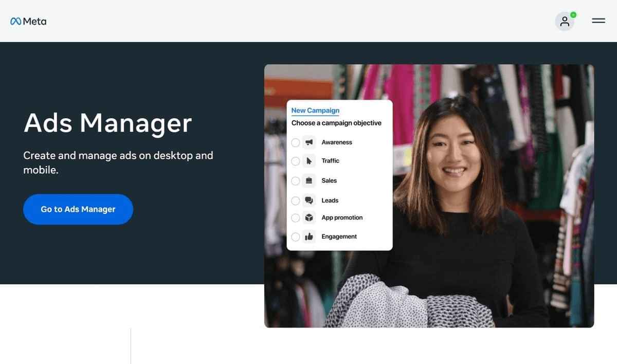Click the thumbs-up Engagement icon
The width and height of the screenshot is (617, 364).
click(x=309, y=236)
